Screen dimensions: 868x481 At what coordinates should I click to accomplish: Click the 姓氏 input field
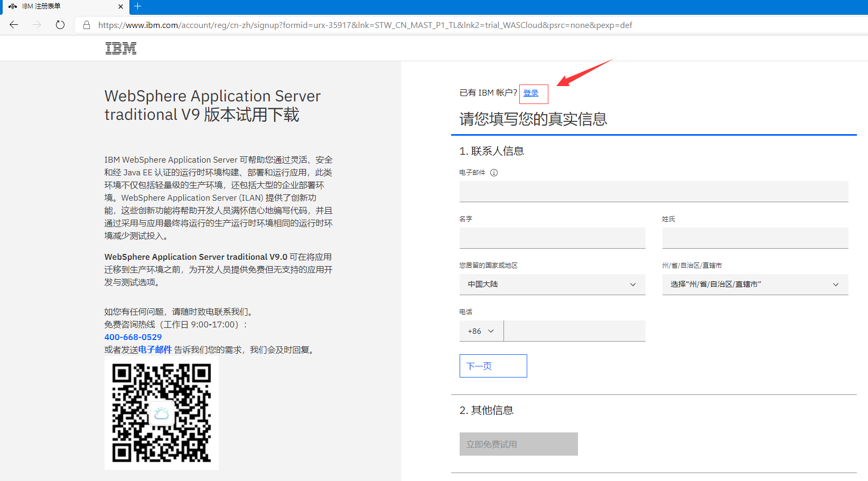click(x=754, y=238)
